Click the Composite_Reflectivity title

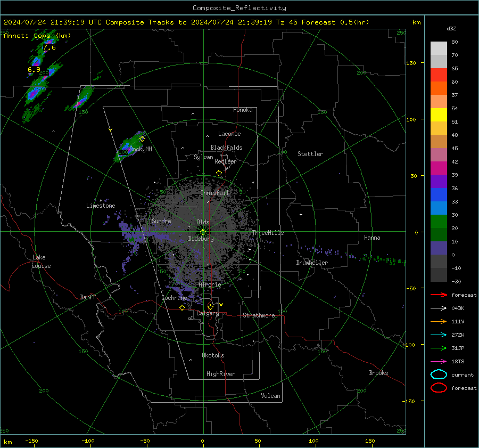pos(240,8)
